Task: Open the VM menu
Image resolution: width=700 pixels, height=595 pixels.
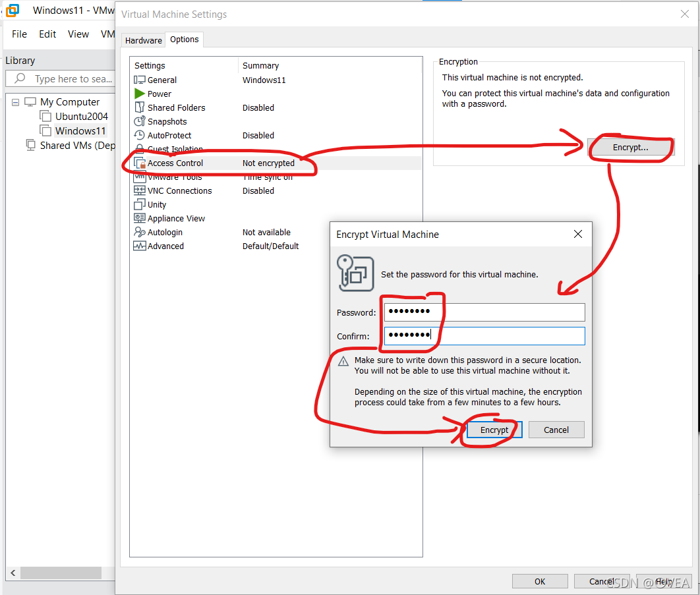Action: coord(107,34)
